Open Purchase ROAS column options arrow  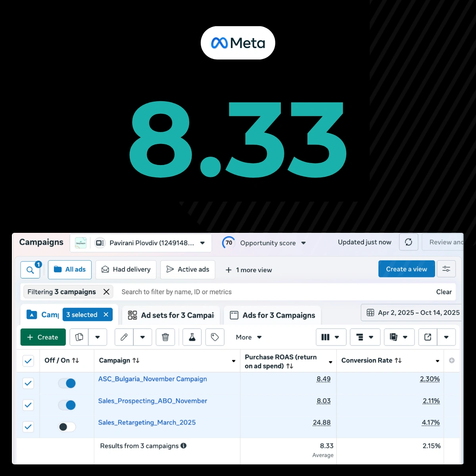330,362
